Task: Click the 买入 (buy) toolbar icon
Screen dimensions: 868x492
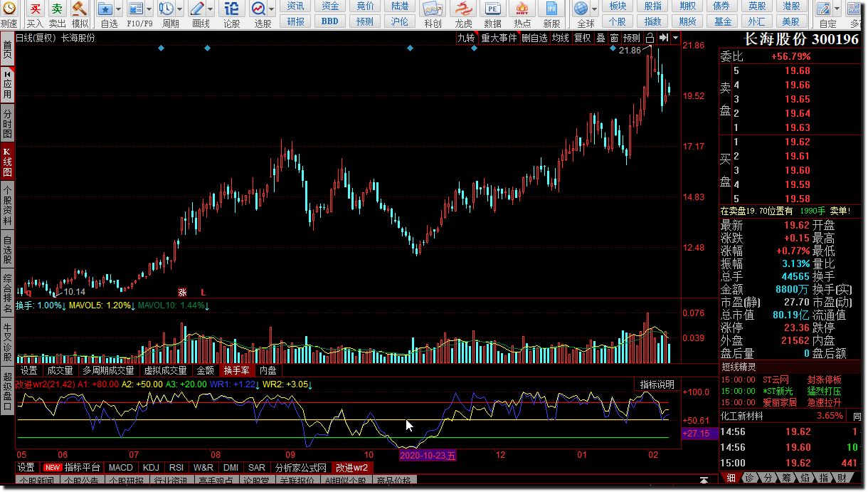Action: [36, 9]
